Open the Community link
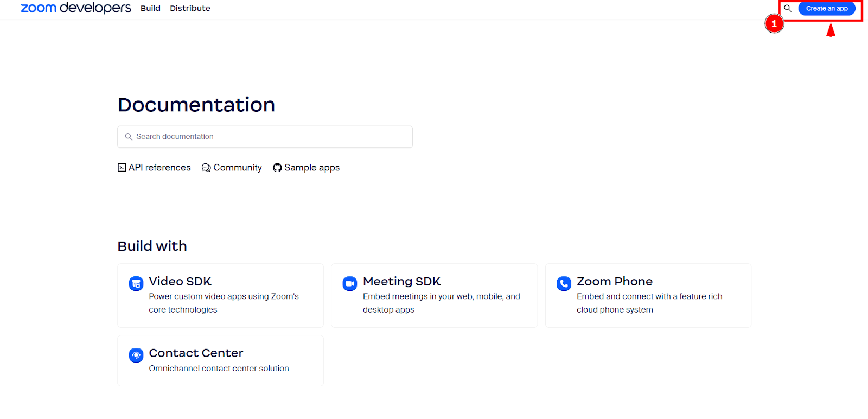Viewport: 868px width, 419px height. [232, 168]
